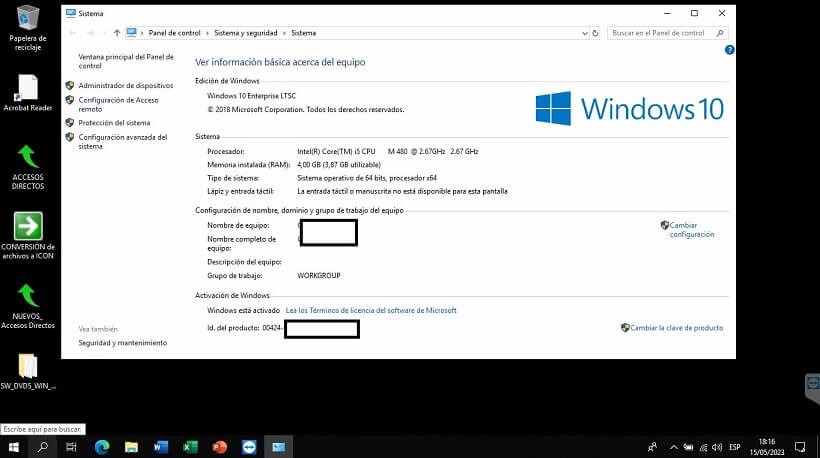Screen dimensions: 820x458
Task: Open the People icon in system tray
Action: pos(652,447)
